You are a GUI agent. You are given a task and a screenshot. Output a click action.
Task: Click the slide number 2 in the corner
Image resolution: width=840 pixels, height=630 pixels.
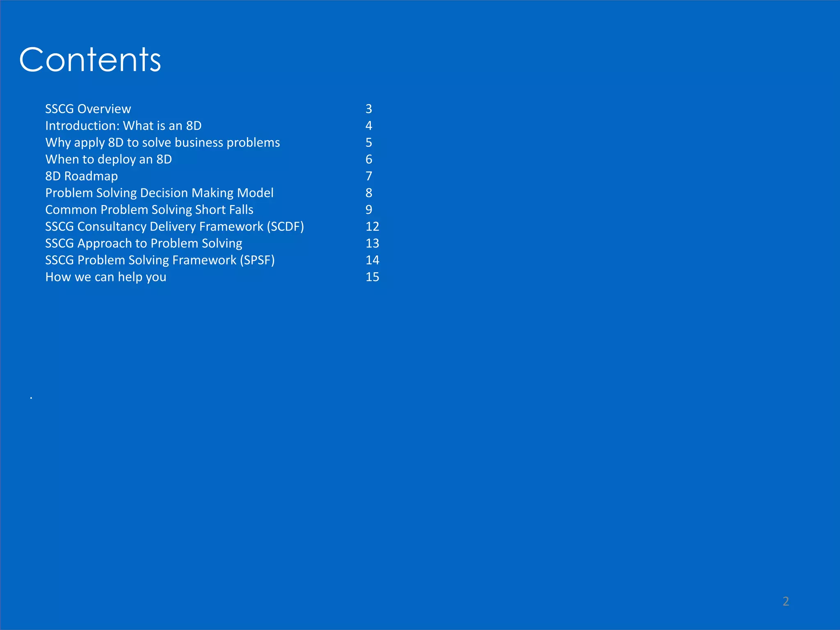pos(785,601)
